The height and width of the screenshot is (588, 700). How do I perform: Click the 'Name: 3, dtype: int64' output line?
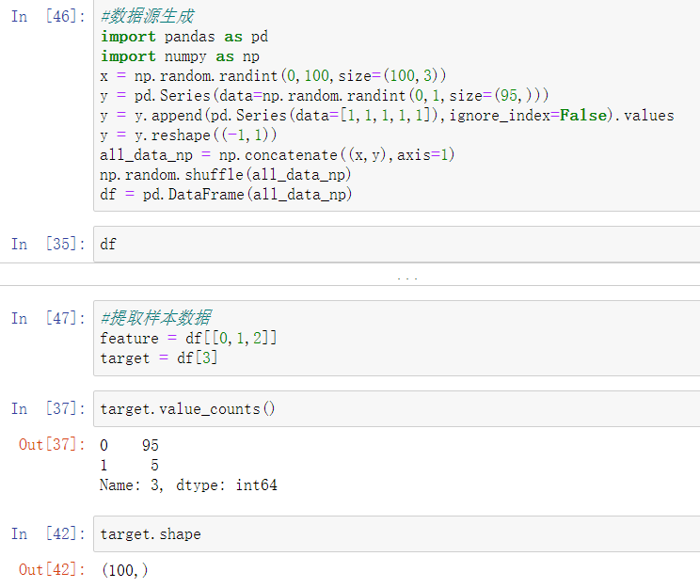(x=188, y=485)
